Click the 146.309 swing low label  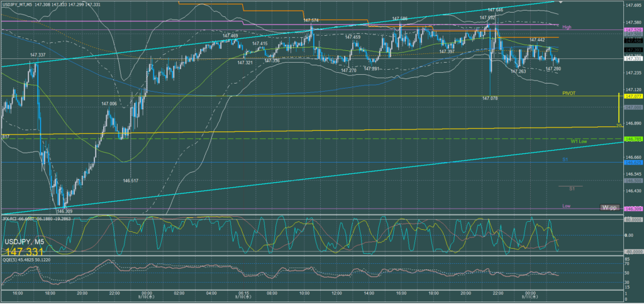(x=65, y=212)
